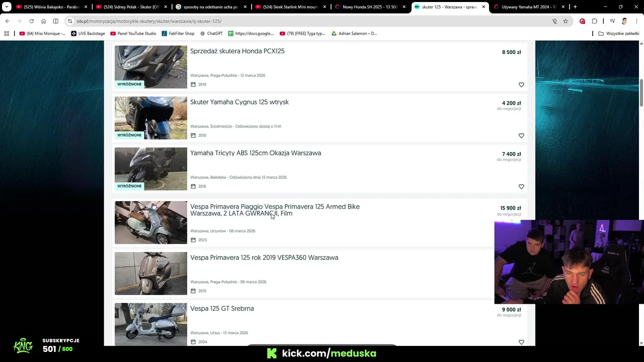644x362 pixels.
Task: Click Honda PCX125 listing thumbnail
Action: tap(151, 67)
